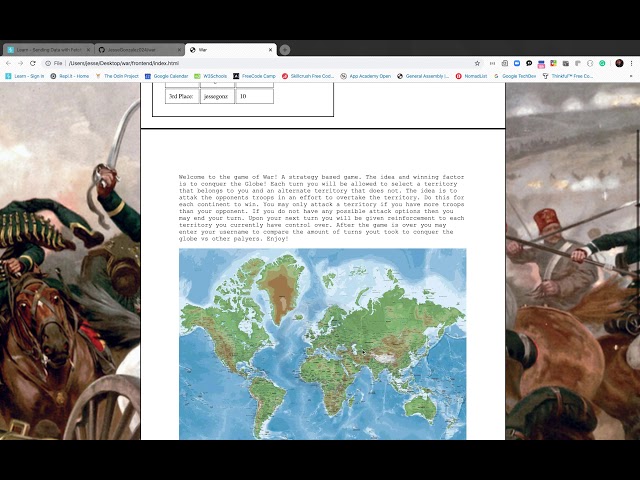
Task: Reload the War page
Action: (x=33, y=63)
